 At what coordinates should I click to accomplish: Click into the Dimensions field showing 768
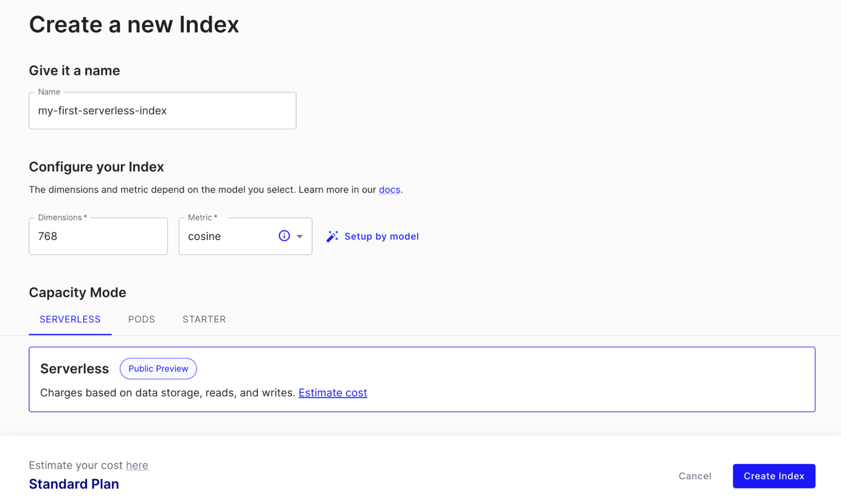tap(98, 236)
